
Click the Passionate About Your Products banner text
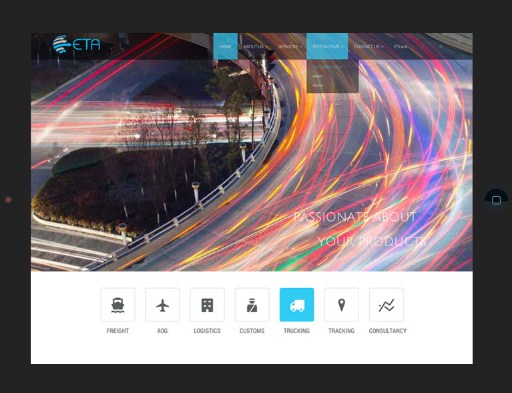pyautogui.click(x=360, y=229)
